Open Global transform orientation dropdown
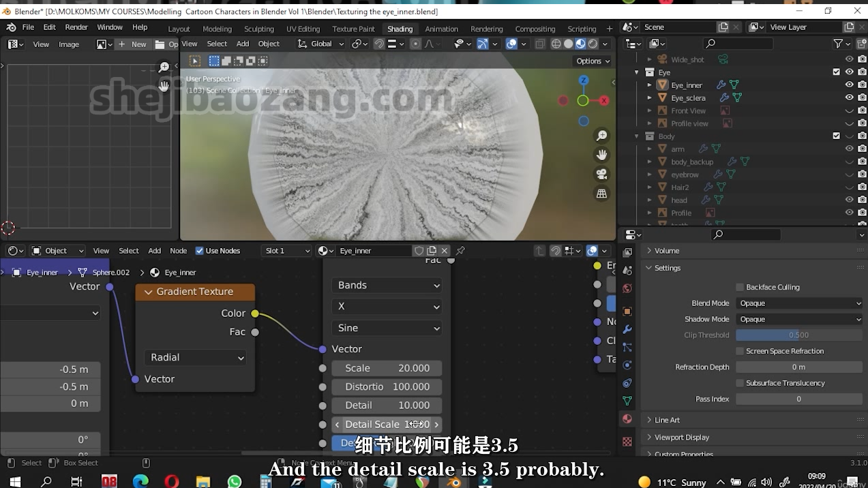The height and width of the screenshot is (488, 868). point(320,44)
